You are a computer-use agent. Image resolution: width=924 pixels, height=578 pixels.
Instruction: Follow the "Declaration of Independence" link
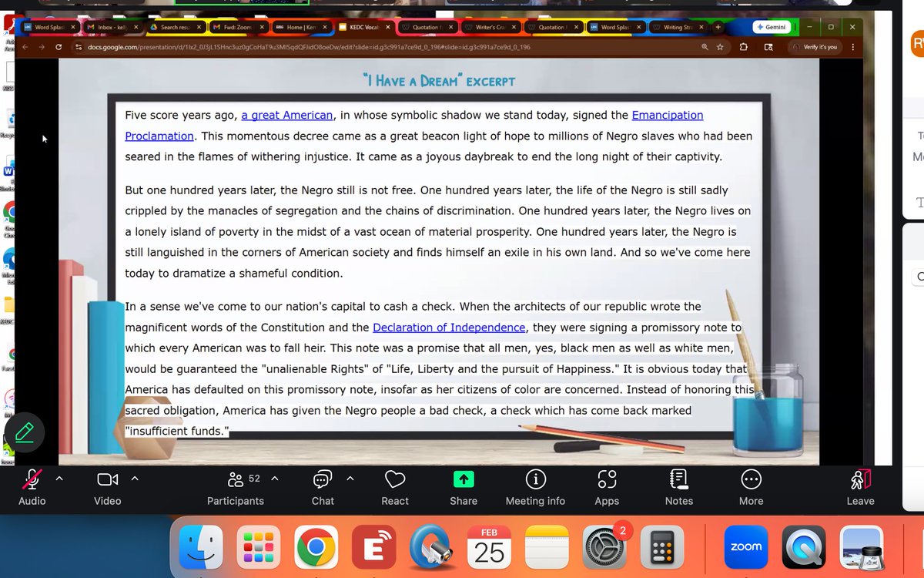coord(449,328)
